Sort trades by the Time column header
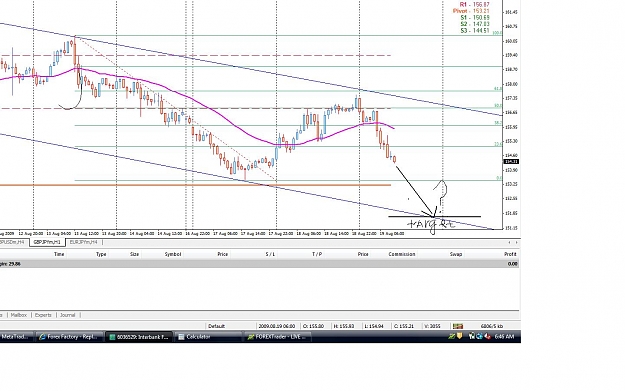This screenshot has width=625, height=391. [59, 254]
